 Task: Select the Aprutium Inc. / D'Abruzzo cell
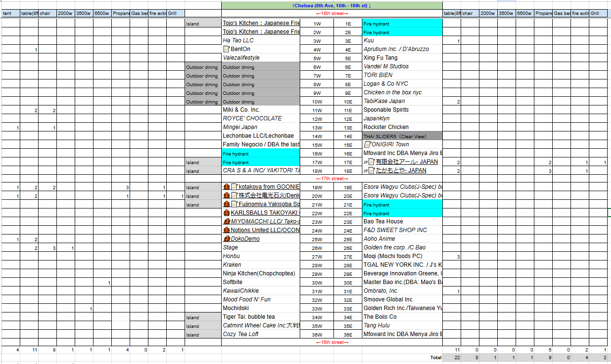tap(402, 49)
